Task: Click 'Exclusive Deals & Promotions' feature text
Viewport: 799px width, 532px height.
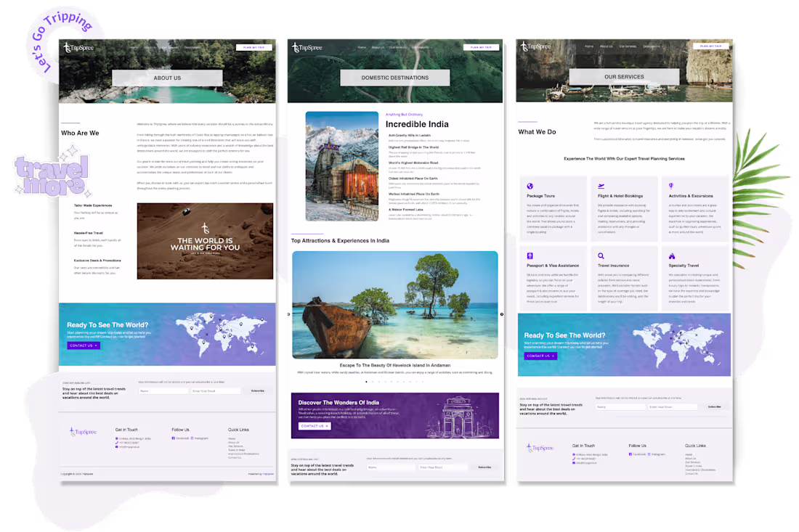Action: [x=97, y=261]
